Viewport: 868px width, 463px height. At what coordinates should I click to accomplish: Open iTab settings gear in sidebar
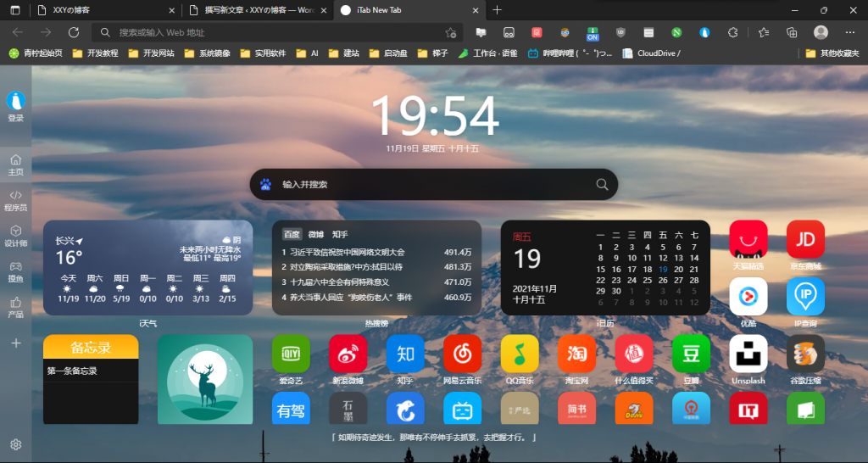[x=15, y=444]
